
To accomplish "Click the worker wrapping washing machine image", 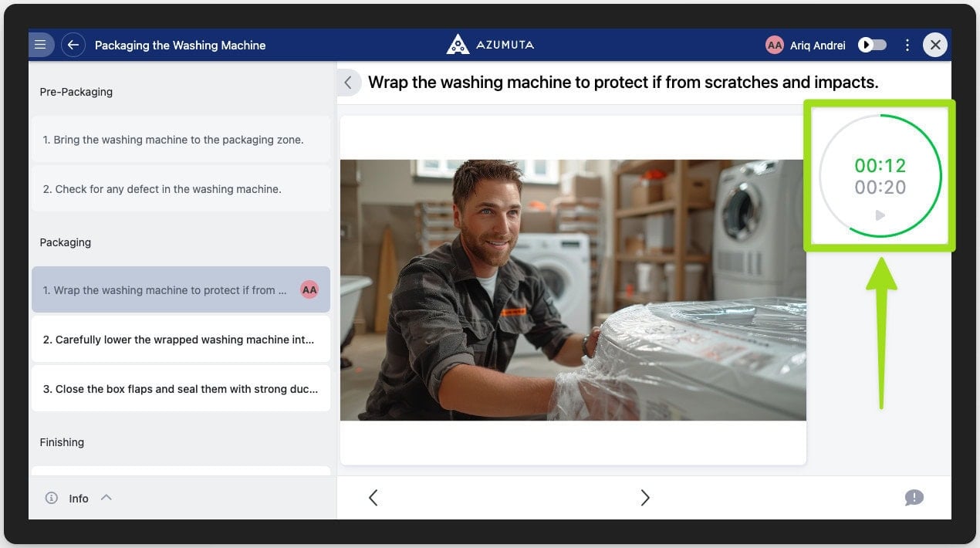I will [x=573, y=290].
